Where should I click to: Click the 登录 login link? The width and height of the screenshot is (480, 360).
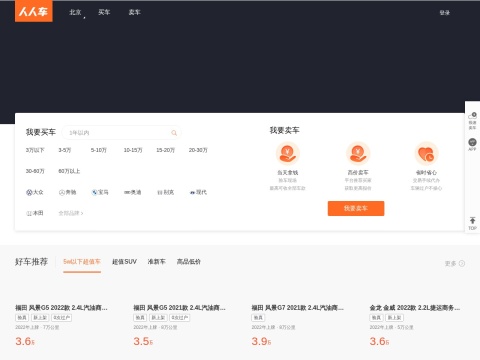[x=445, y=13]
